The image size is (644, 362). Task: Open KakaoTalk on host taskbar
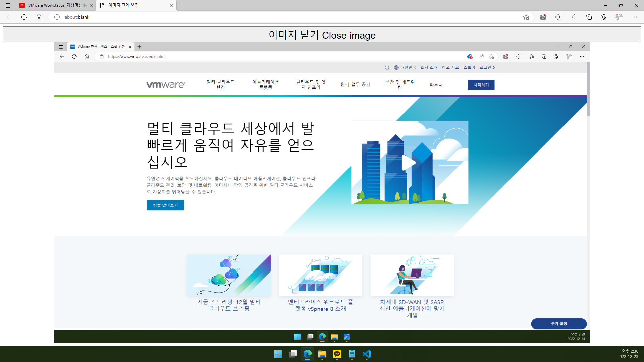[x=337, y=354]
